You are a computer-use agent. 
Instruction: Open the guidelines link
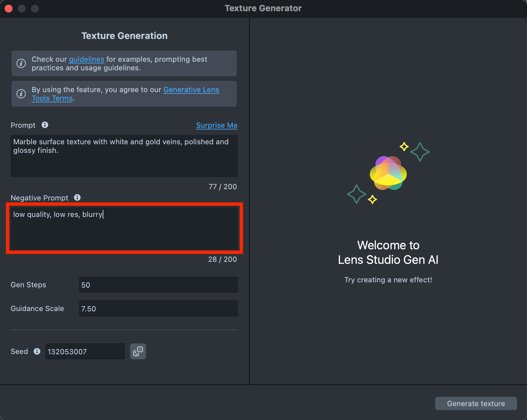point(87,59)
